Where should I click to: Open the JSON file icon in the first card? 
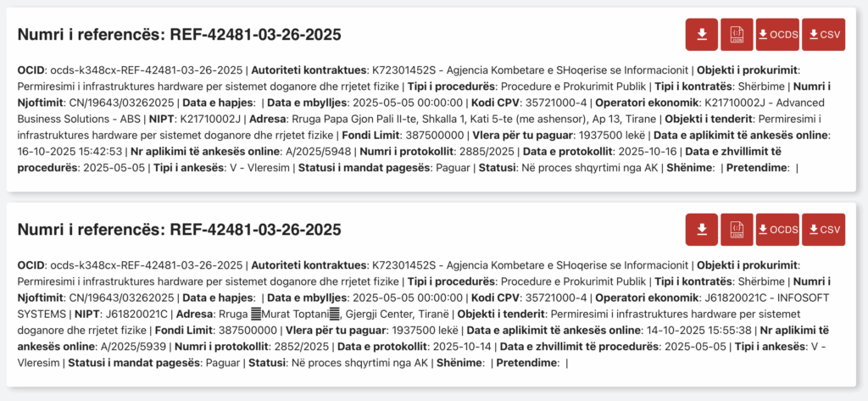(x=736, y=35)
